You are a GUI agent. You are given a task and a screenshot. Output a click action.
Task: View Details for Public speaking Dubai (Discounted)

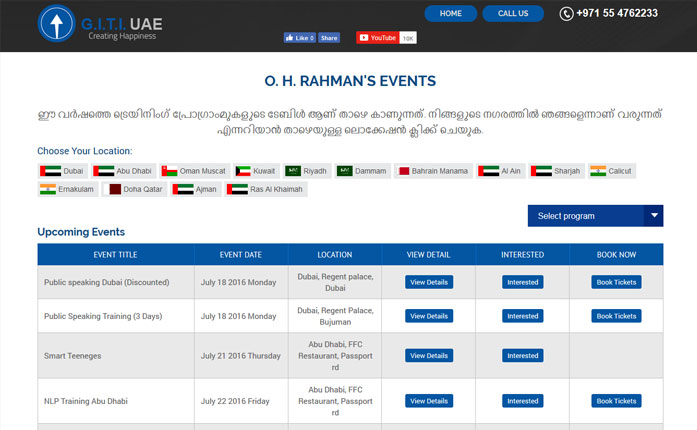[x=429, y=282]
